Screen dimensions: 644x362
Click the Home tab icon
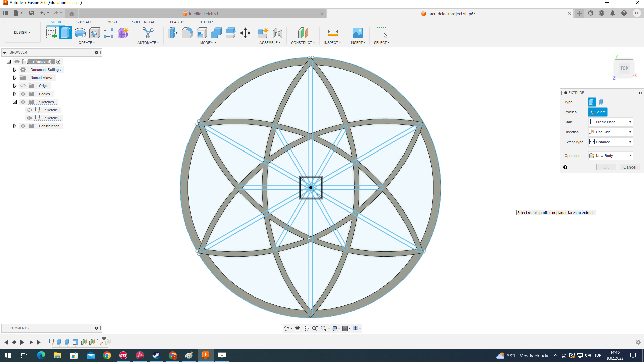(71, 14)
